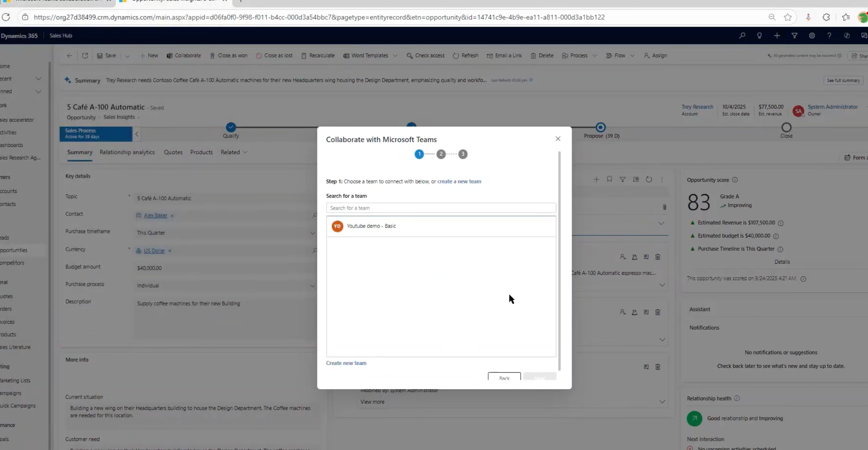Click the Check access command
This screenshot has width=868, height=450.
(x=425, y=56)
